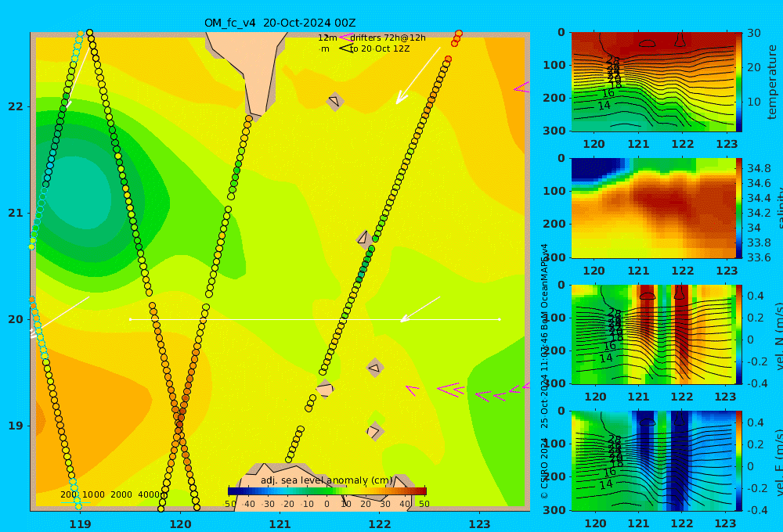783x532 pixels.
Task: Click the '30' label on temperature colorbar
Action: [754, 34]
